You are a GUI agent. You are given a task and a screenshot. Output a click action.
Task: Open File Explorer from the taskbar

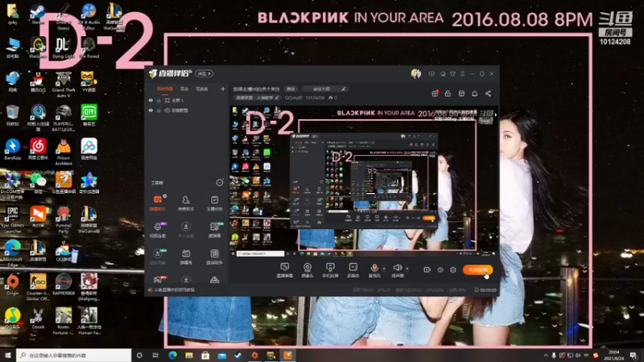tap(189, 355)
